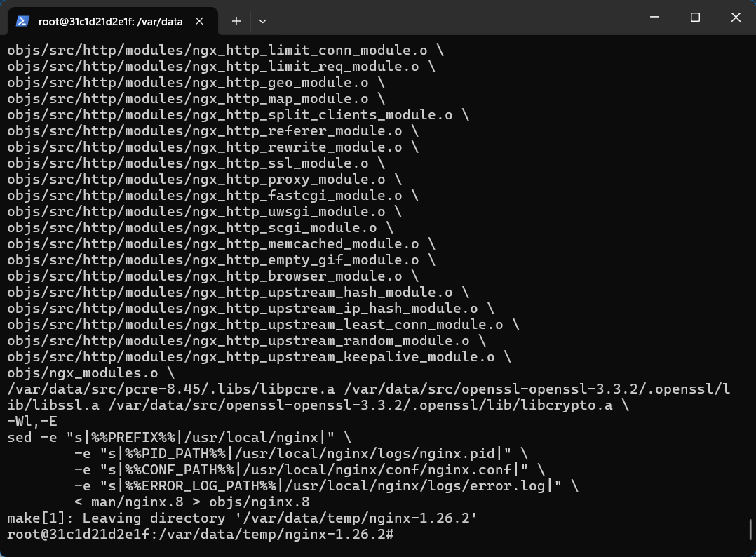Click the -Wl,-E linker flag line
The width and height of the screenshot is (756, 557).
click(32, 422)
